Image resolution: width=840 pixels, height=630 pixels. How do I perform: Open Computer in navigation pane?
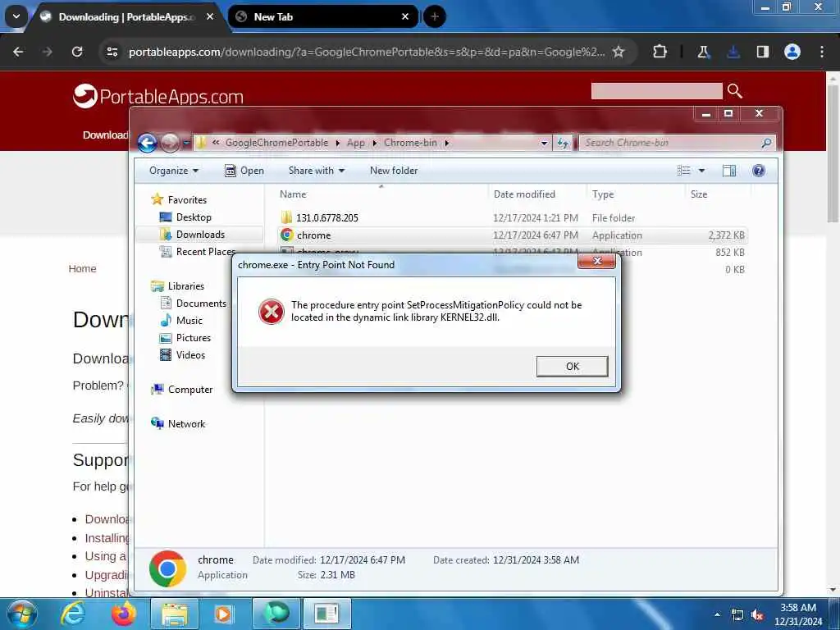189,390
